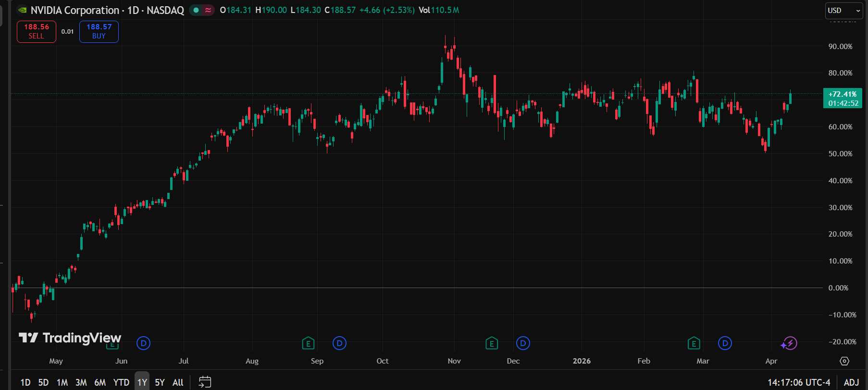The width and height of the screenshot is (868, 390).
Task: Click the 20.00% axis label
Action: pyautogui.click(x=840, y=234)
